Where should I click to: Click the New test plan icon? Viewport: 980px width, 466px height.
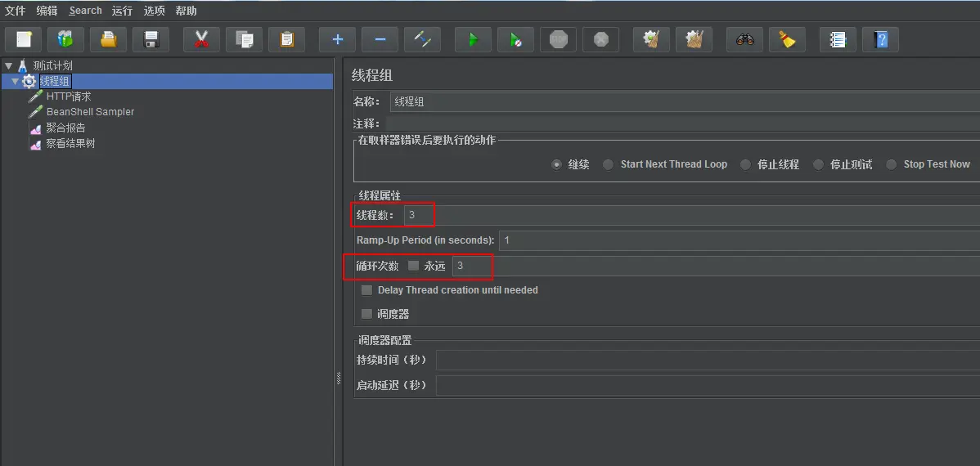pyautogui.click(x=24, y=39)
